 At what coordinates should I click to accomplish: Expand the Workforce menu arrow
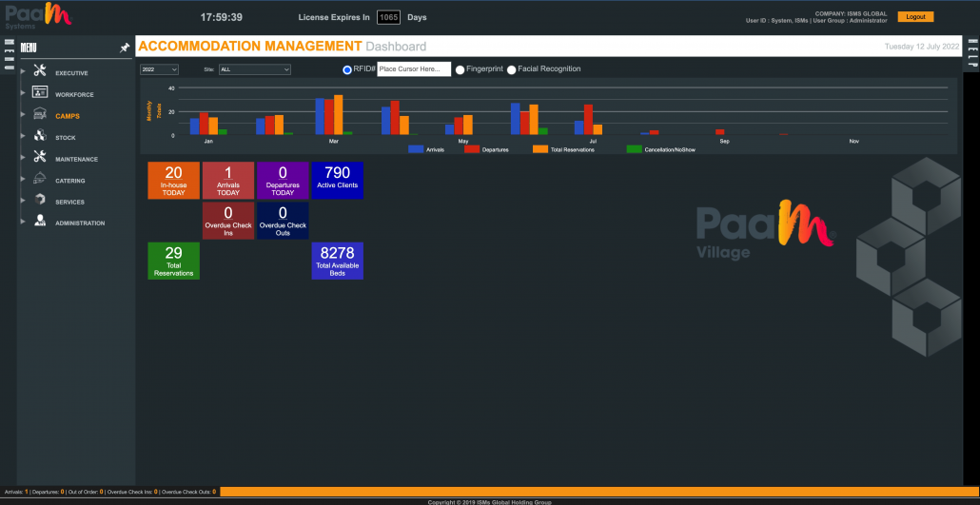(x=23, y=93)
